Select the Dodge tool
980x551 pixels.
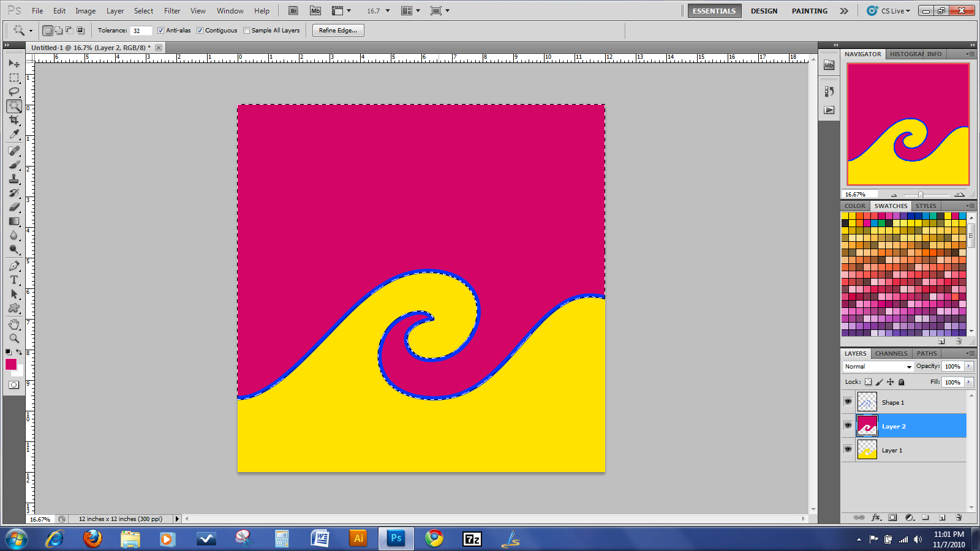click(x=14, y=249)
